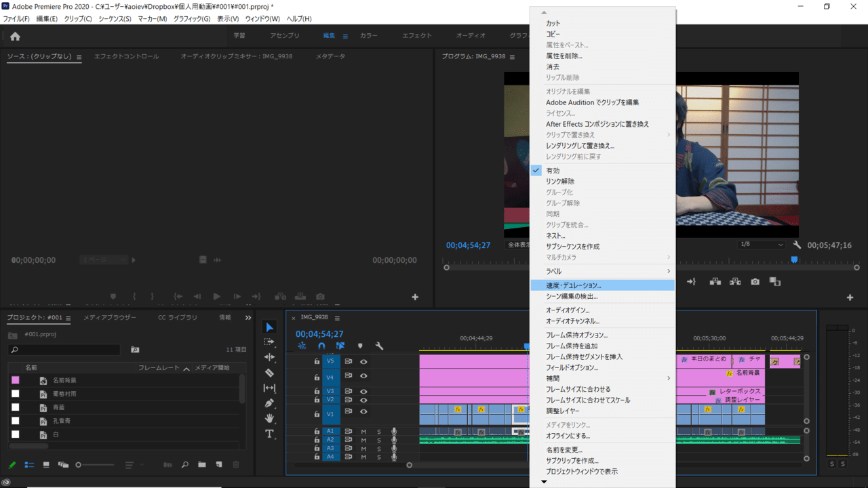Click in Project panel search field
This screenshot has width=868, height=488.
pos(64,350)
